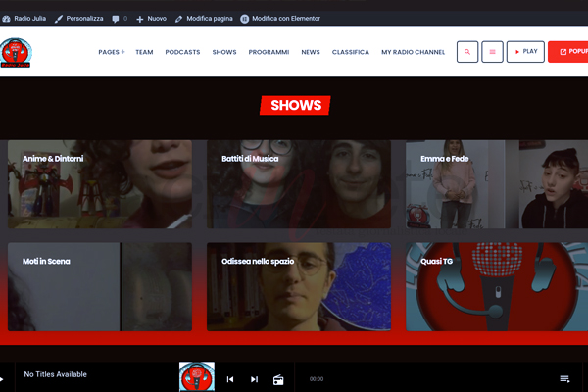Skip to next track in player
This screenshot has width=588, height=392.
tap(254, 379)
